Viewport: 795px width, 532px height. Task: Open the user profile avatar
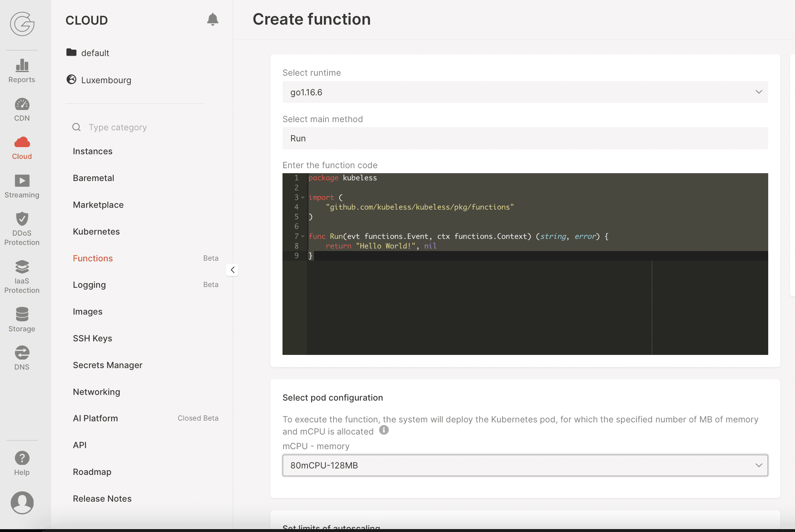(x=22, y=502)
